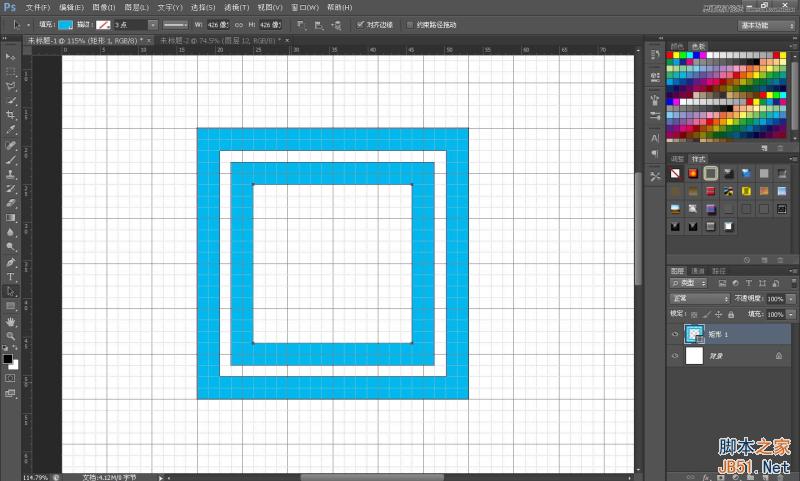Toggle lock transparent pixels in Layers
Viewport: 800px width, 481px height.
pyautogui.click(x=694, y=314)
